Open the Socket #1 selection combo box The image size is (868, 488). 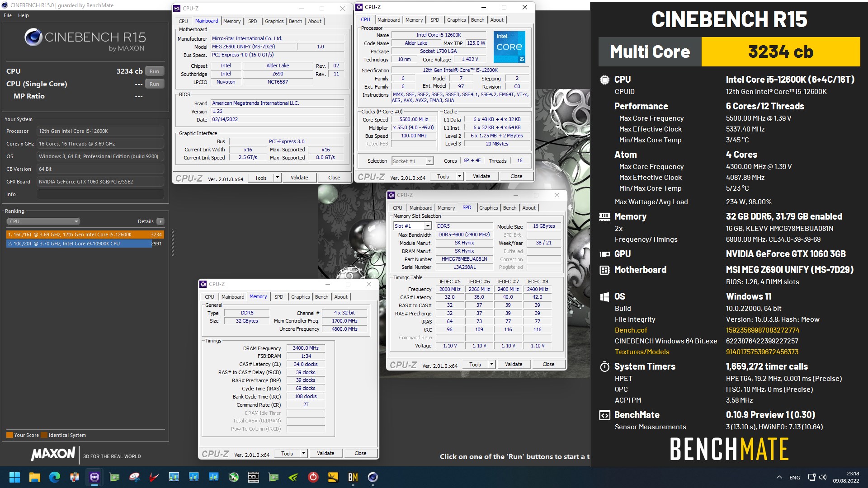[x=412, y=161]
